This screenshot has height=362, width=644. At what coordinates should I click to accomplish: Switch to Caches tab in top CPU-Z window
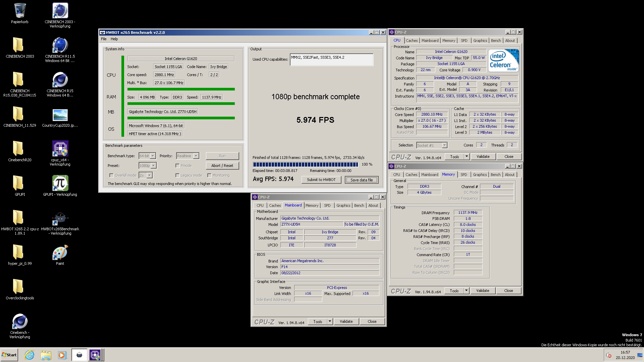[412, 41]
